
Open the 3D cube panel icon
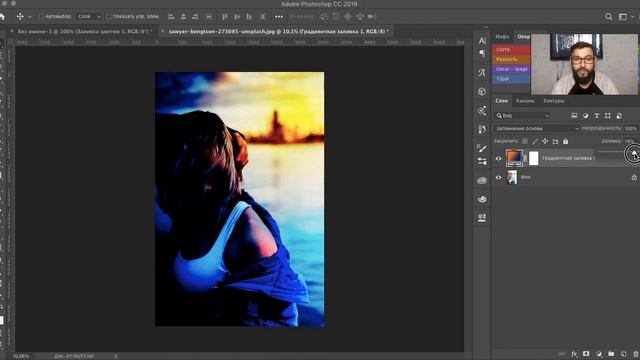(482, 91)
